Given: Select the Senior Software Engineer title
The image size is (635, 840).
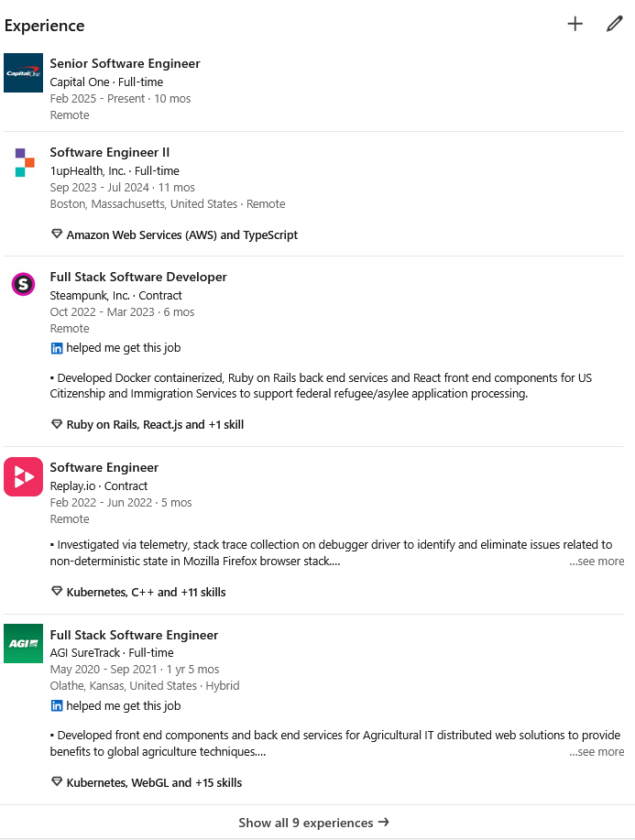Looking at the screenshot, I should click(x=125, y=63).
